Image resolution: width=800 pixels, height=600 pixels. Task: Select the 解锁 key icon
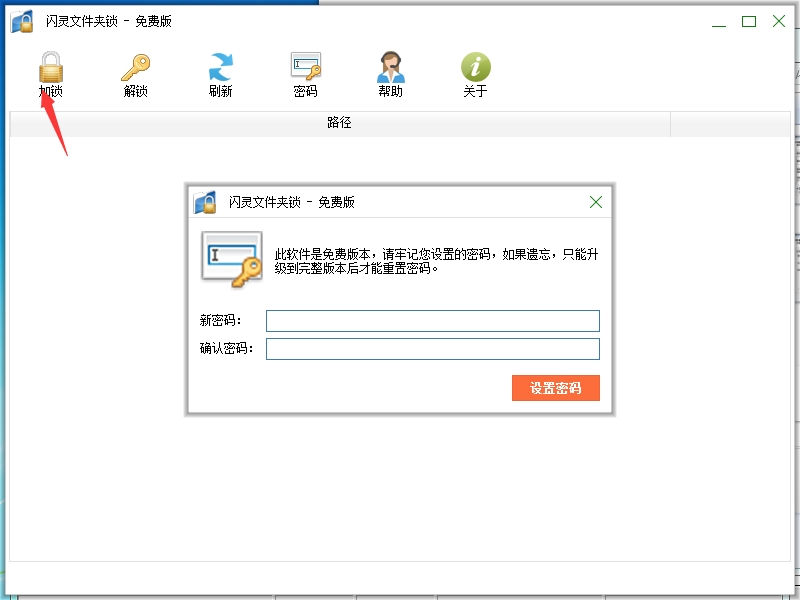coord(136,67)
